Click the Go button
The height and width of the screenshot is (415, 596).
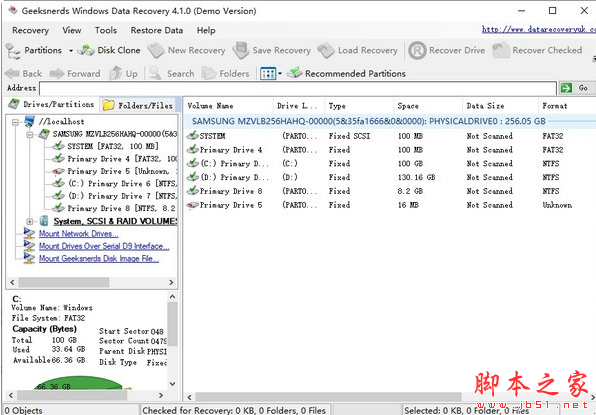point(577,88)
